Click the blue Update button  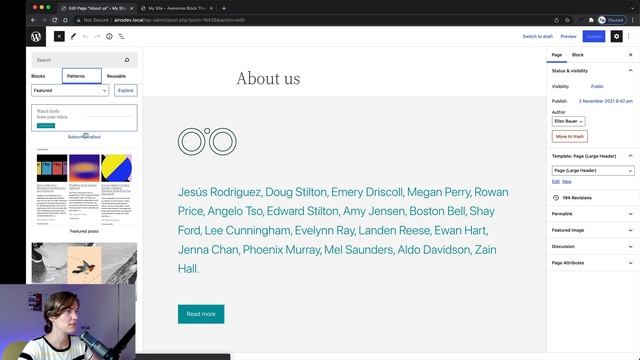click(x=593, y=36)
